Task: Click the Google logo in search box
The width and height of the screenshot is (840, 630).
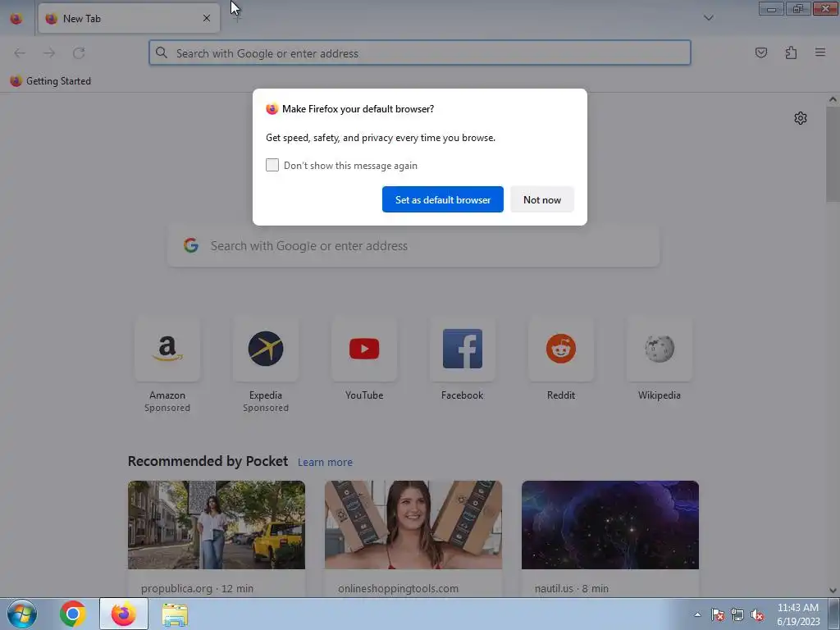Action: click(190, 245)
